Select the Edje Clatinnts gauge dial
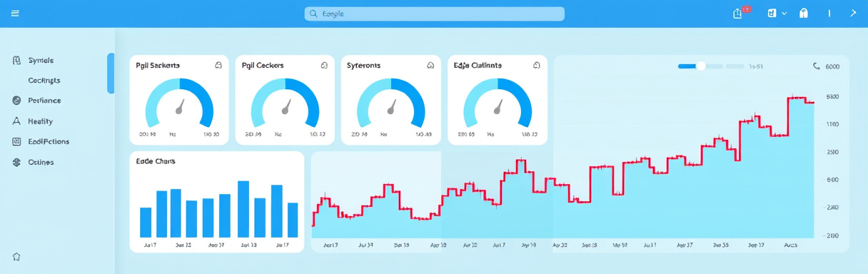The width and height of the screenshot is (868, 274). (x=498, y=103)
